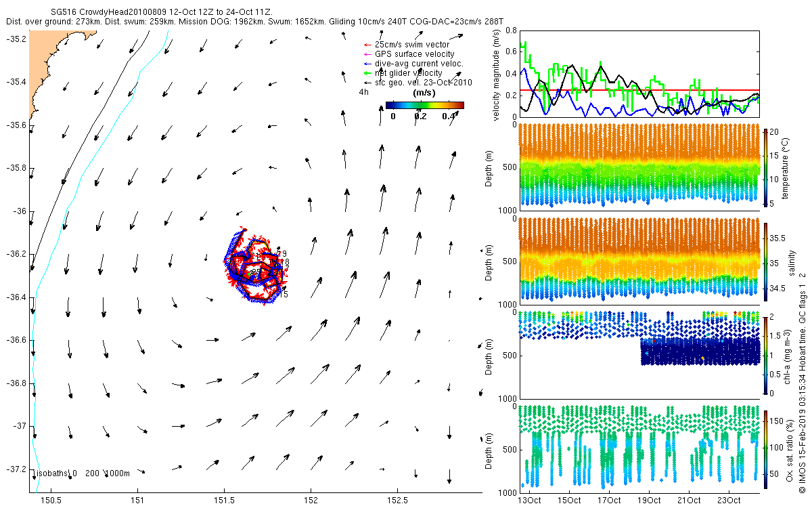Viewport: 812px width, 508px height.
Task: Click the 'isobaths 0 200 1000m' label
Action: 81,473
